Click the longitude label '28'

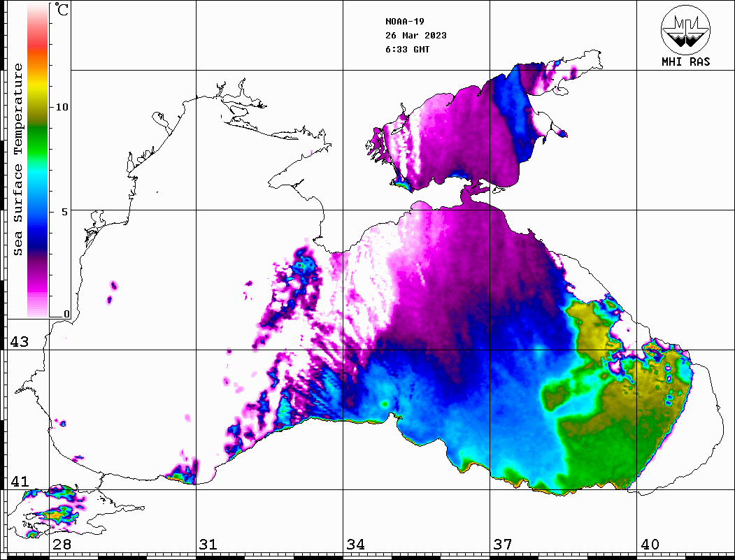pyautogui.click(x=62, y=545)
